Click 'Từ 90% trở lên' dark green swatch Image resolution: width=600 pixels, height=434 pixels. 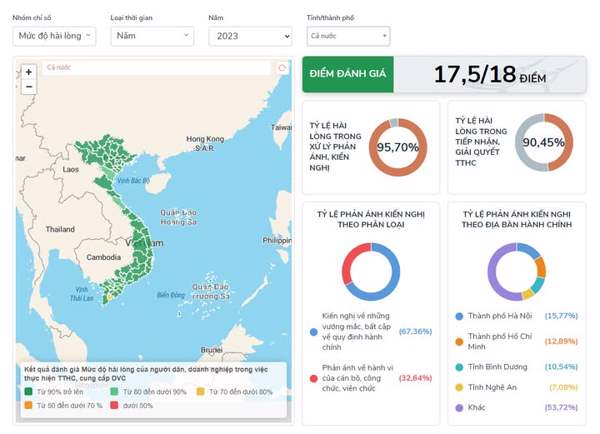(29, 392)
